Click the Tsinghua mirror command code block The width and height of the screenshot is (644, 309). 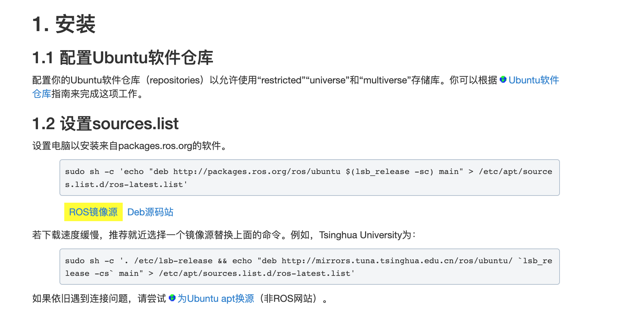tap(309, 267)
